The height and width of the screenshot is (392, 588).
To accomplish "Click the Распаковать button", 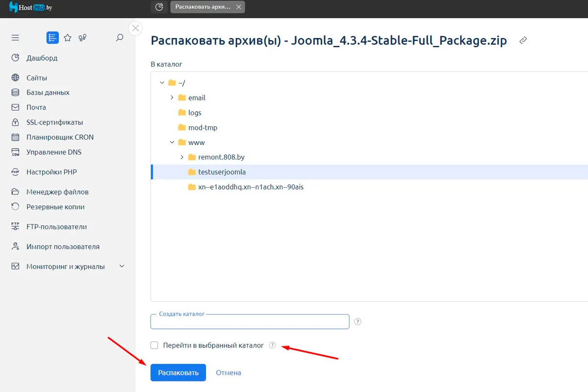I will tap(178, 373).
